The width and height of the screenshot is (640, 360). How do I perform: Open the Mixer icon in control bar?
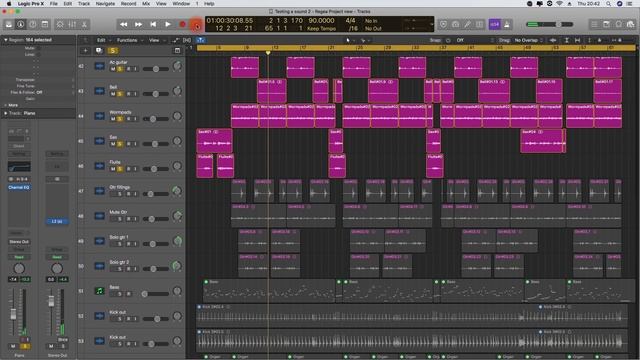click(x=72, y=24)
